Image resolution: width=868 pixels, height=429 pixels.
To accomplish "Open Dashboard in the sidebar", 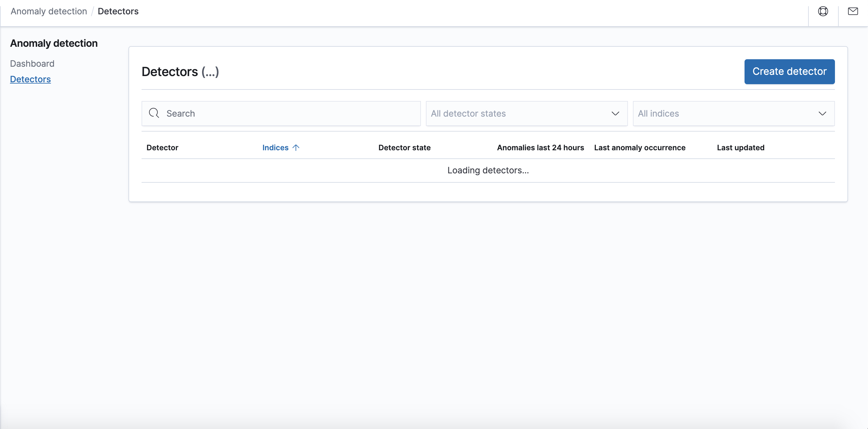I will 32,63.
